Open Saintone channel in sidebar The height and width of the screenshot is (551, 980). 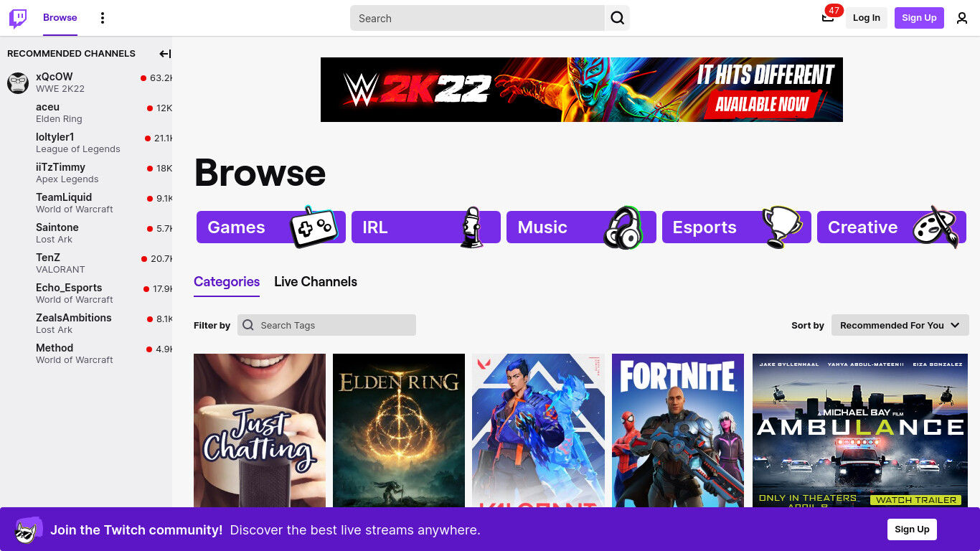[86, 233]
